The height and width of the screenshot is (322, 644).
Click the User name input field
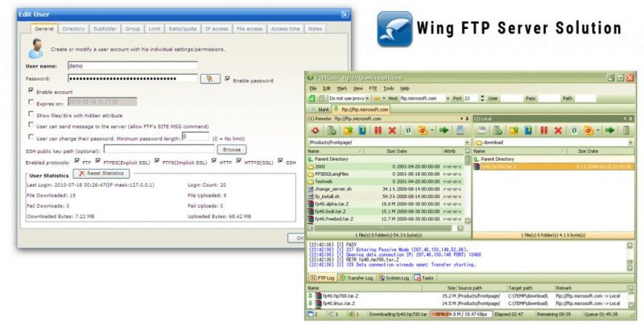tap(133, 66)
